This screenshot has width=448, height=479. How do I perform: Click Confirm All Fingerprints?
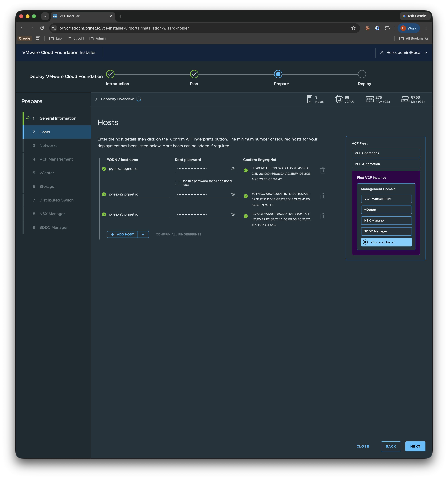[x=178, y=234]
